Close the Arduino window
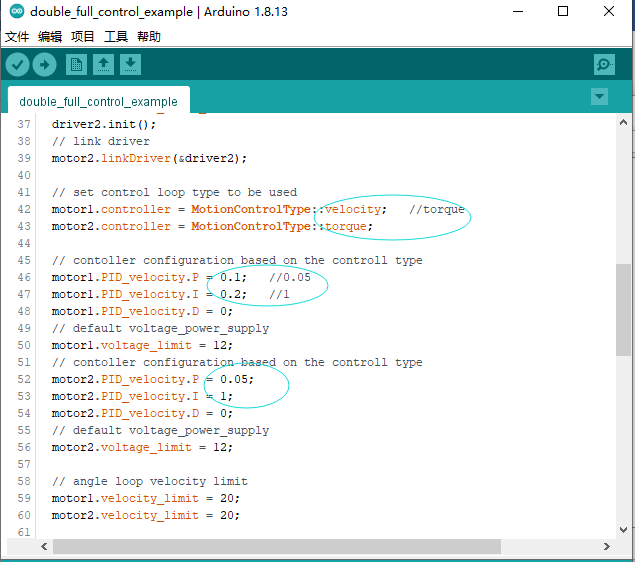Viewport: 635px width, 562px height. [609, 11]
